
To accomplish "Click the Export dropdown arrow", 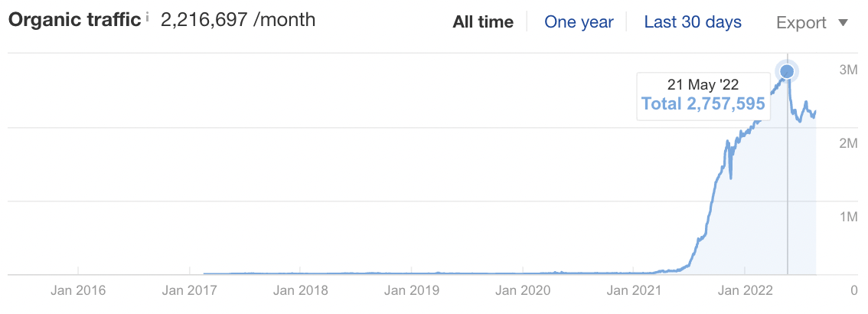I will (x=843, y=23).
